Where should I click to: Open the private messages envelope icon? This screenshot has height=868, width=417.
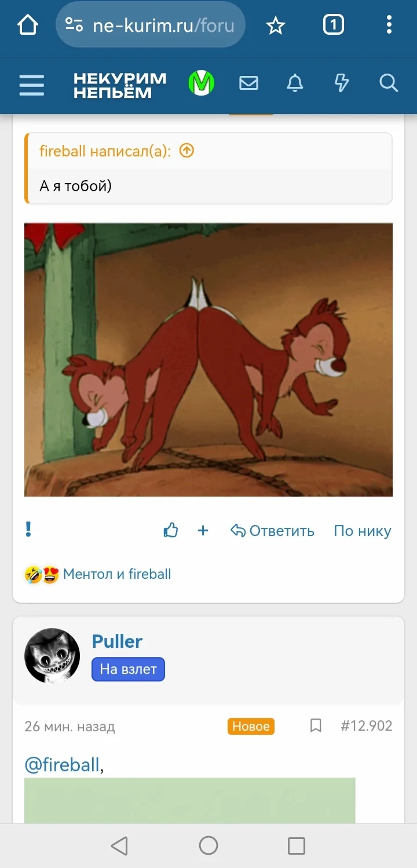(248, 83)
